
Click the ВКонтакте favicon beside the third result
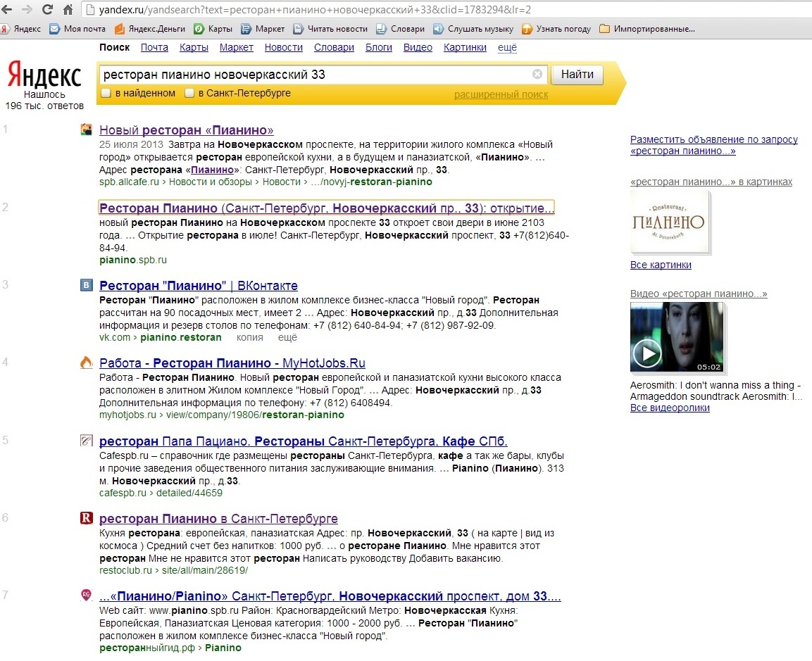coord(87,284)
